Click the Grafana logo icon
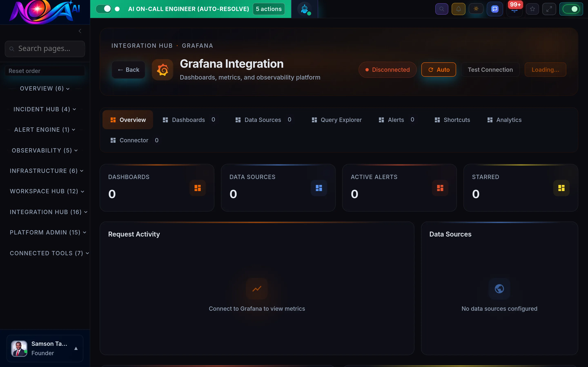Viewport: 588px width, 367px height. [162, 70]
